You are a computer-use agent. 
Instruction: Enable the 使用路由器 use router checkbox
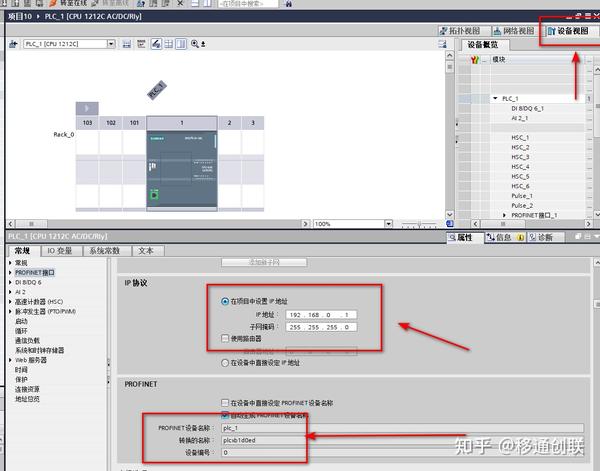[225, 339]
